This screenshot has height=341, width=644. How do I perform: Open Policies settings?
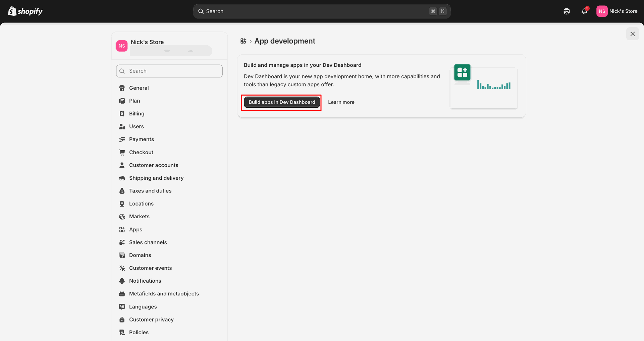pos(139,332)
